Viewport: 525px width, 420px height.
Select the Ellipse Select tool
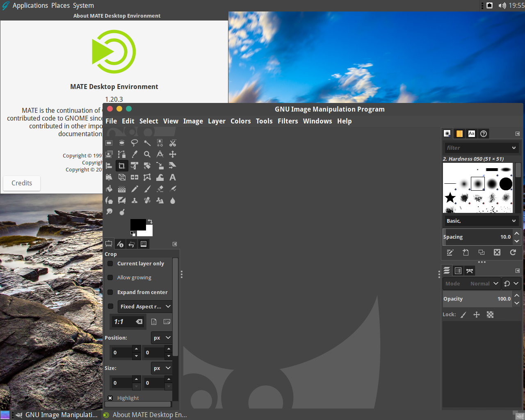[122, 143]
